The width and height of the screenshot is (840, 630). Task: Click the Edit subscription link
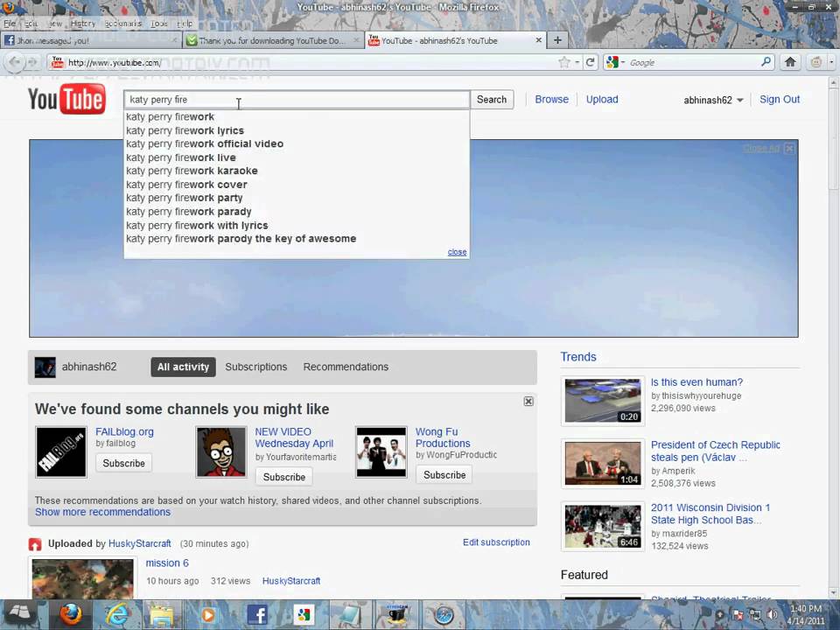(496, 542)
